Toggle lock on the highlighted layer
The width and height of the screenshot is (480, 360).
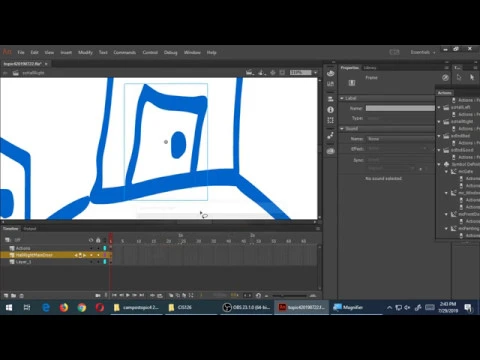tap(98, 255)
